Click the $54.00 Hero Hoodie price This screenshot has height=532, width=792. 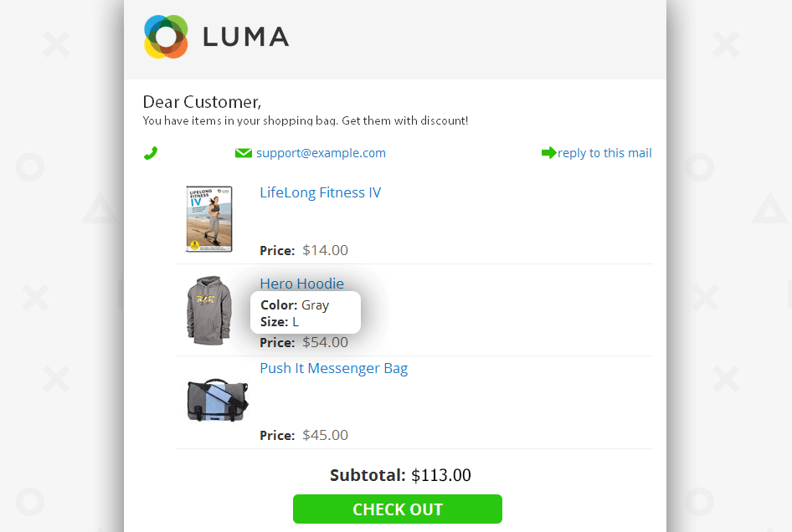click(326, 342)
